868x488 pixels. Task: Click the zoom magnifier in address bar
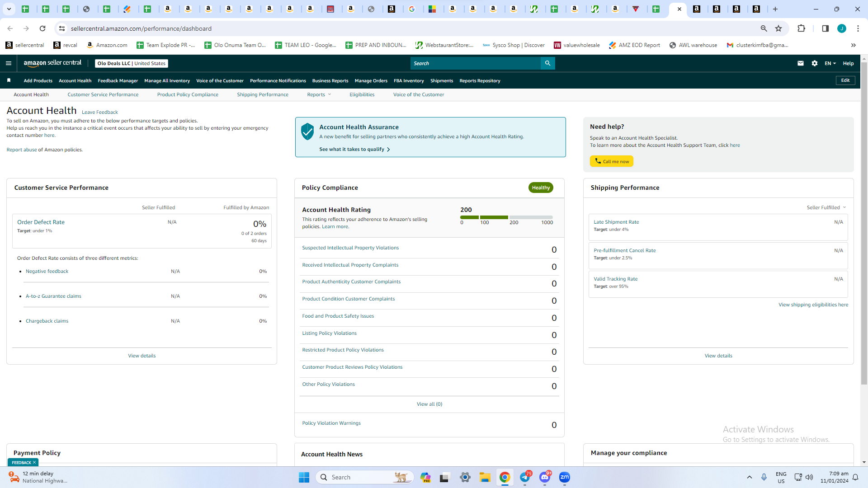pyautogui.click(x=764, y=28)
